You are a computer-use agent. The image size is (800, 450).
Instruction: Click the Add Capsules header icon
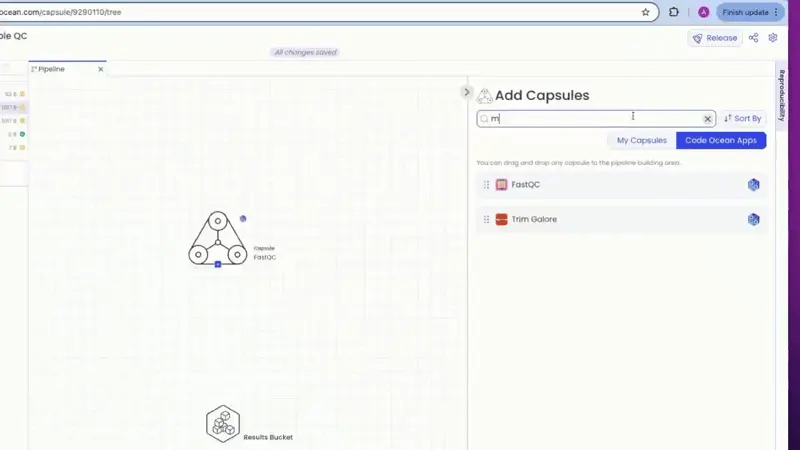click(x=484, y=95)
